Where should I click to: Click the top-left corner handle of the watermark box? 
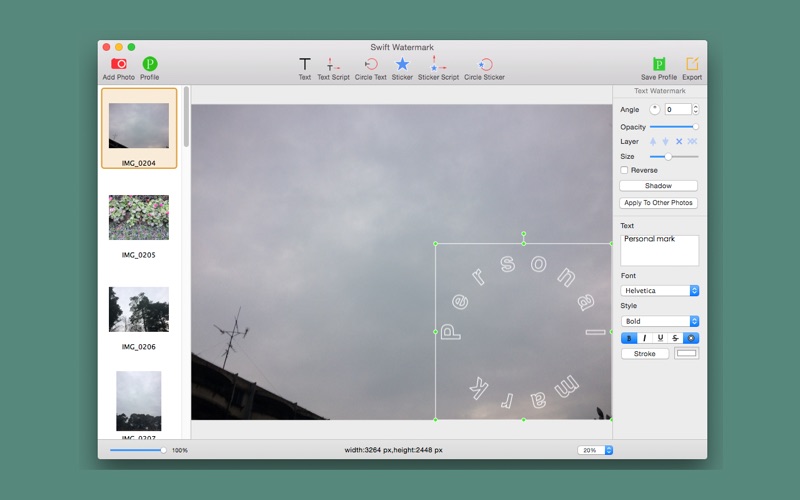point(435,244)
